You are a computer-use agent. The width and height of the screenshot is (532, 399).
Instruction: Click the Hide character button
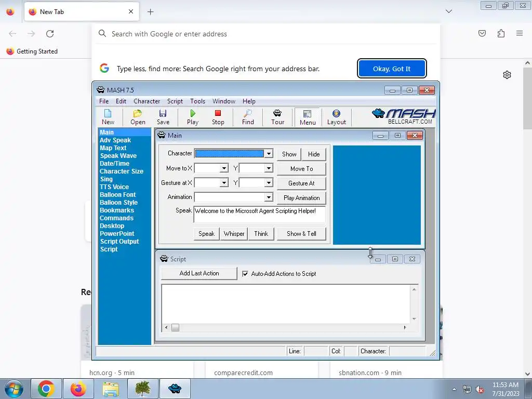(x=314, y=154)
